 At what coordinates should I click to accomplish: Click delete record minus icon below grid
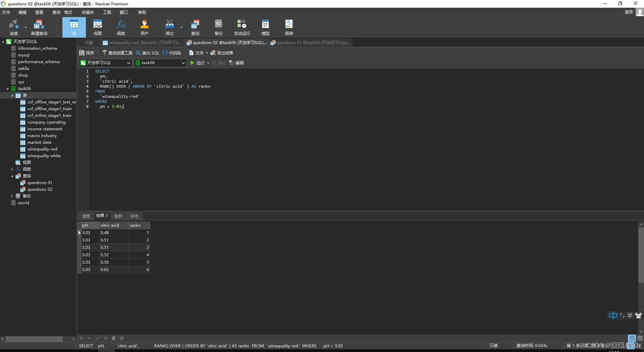(89, 338)
